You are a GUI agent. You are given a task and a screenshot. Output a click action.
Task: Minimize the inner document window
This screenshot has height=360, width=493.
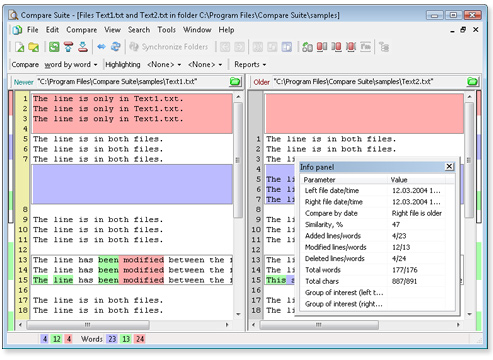click(452, 30)
